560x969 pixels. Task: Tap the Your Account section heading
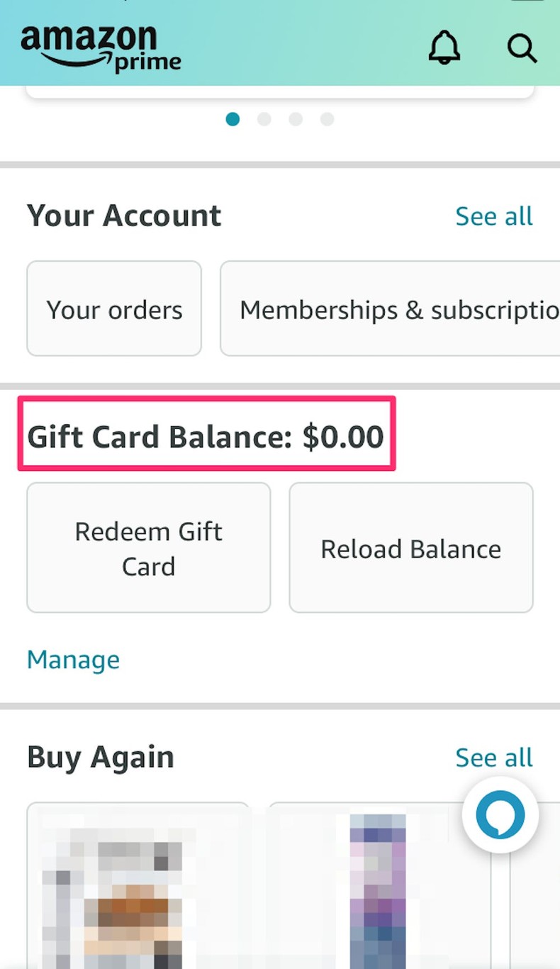point(124,216)
